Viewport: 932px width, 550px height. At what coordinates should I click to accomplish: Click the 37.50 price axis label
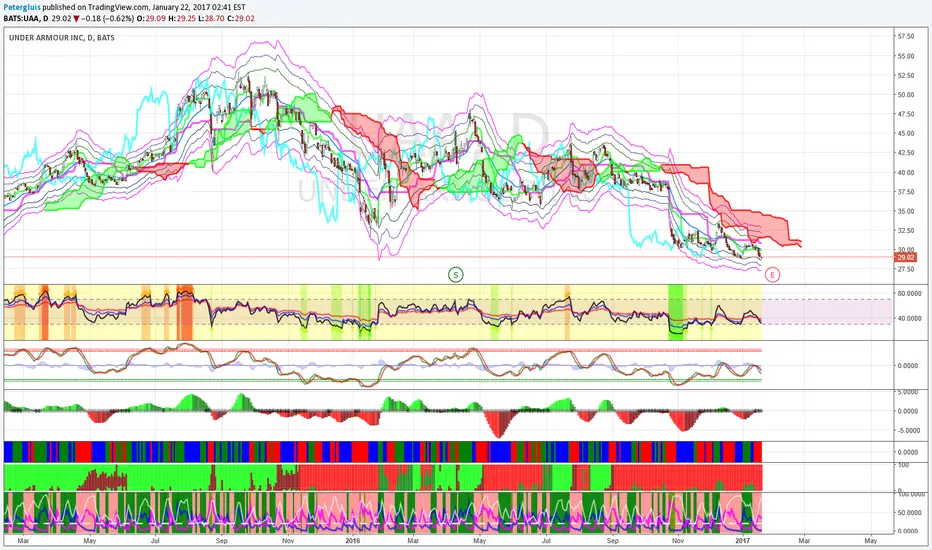tap(906, 192)
